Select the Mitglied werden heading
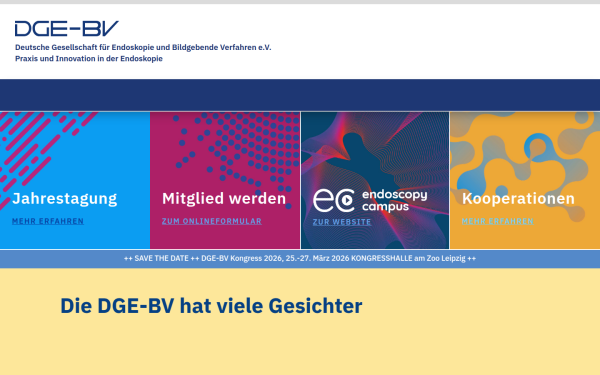 click(224, 199)
